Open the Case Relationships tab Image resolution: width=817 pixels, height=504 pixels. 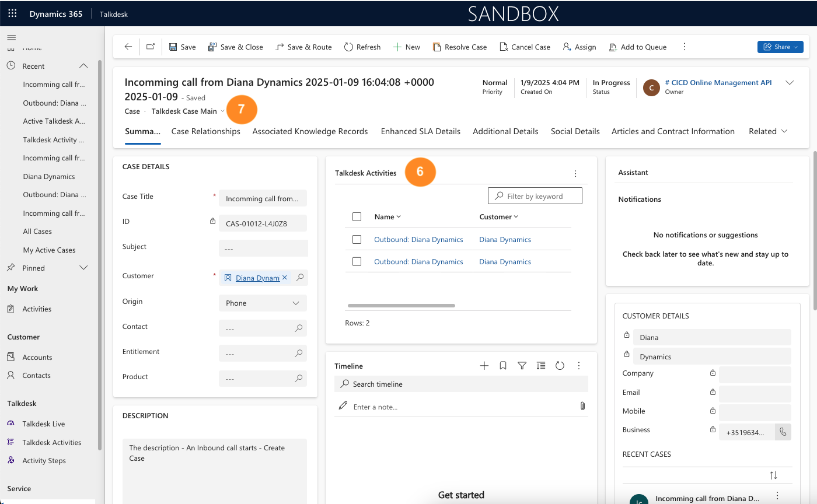click(206, 131)
